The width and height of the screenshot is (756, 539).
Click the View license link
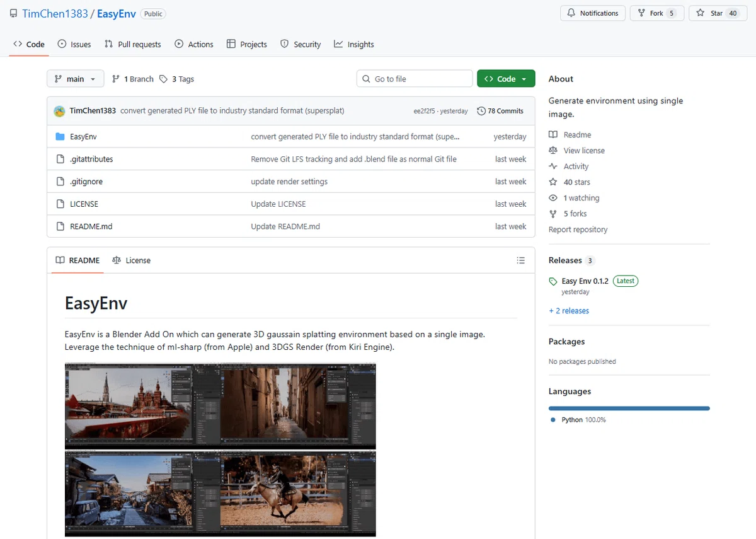click(x=584, y=151)
